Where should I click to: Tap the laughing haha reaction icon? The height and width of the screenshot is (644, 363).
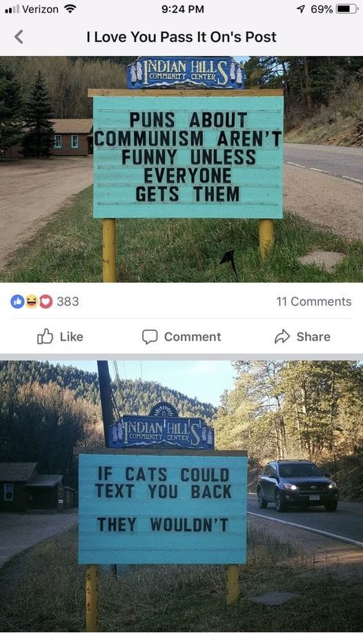32,301
